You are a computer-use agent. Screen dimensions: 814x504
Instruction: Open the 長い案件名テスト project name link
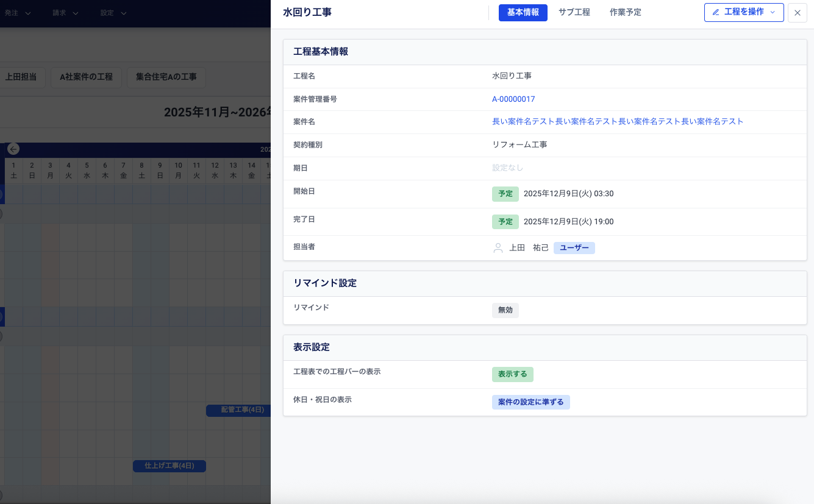click(618, 122)
